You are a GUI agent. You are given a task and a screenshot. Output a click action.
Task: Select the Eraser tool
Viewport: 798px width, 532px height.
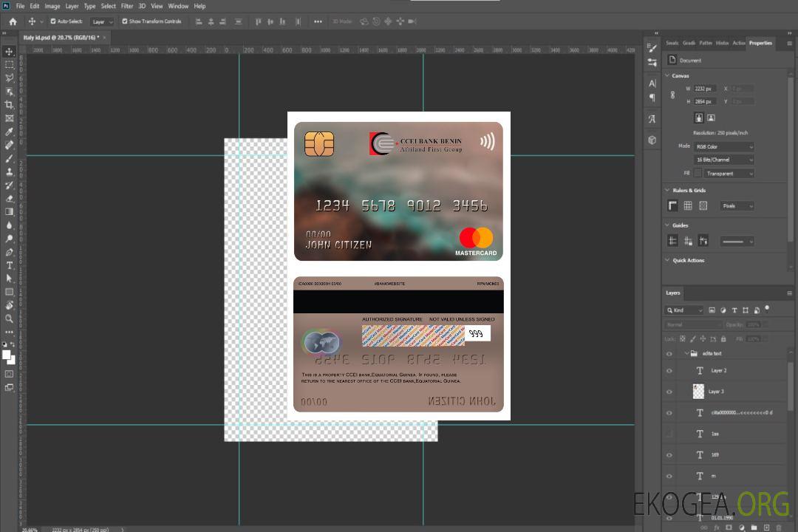point(9,199)
